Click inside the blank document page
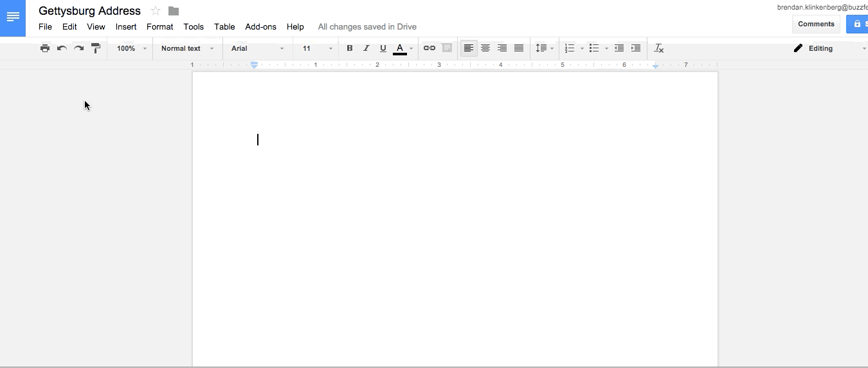The width and height of the screenshot is (868, 368). pos(455,219)
